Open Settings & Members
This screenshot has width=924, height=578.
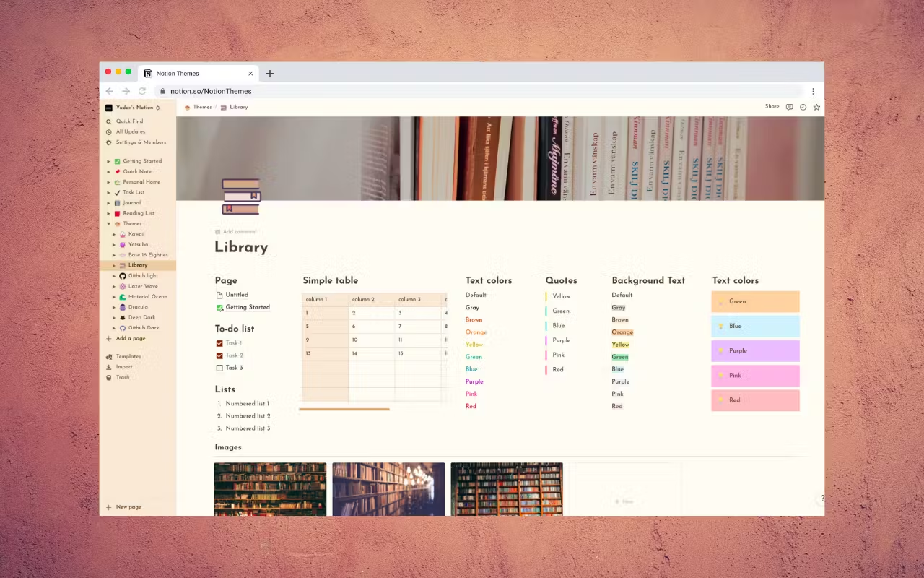tap(136, 142)
